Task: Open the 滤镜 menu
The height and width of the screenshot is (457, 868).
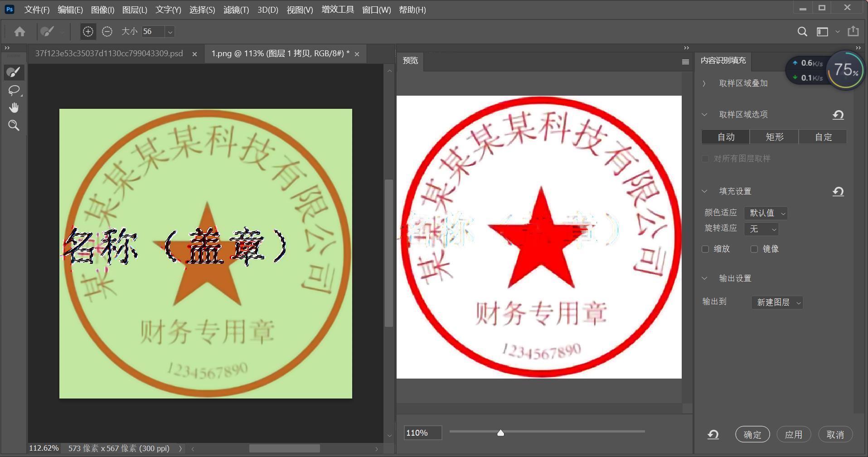Action: (x=236, y=10)
